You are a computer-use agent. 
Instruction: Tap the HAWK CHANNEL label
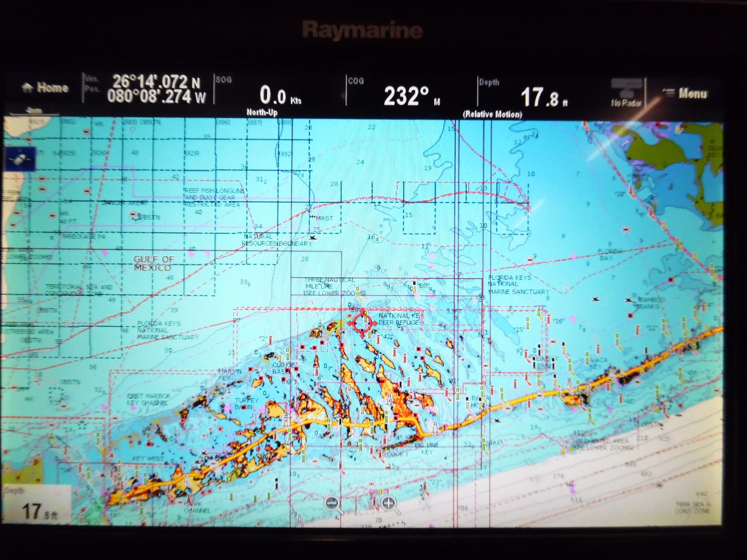[197, 507]
